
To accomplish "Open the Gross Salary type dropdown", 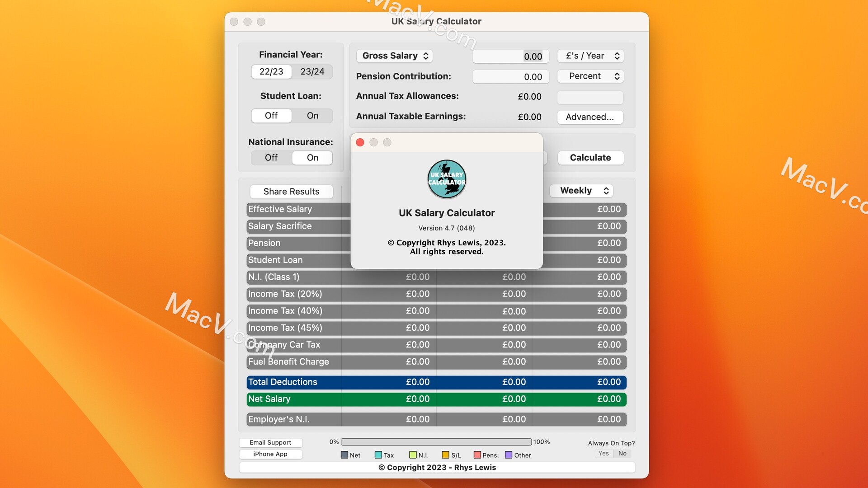I will pos(395,56).
